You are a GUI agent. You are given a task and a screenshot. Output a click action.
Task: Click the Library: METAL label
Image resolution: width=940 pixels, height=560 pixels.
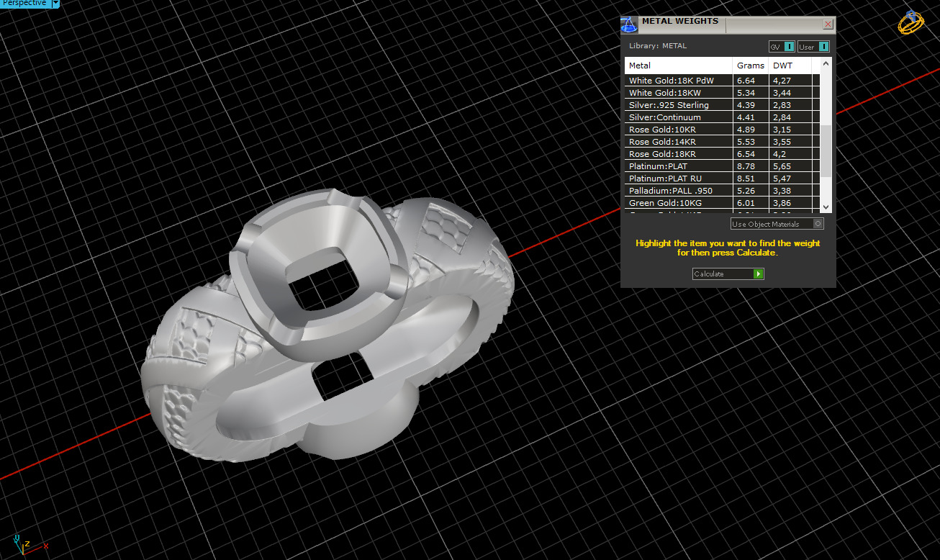(x=658, y=46)
